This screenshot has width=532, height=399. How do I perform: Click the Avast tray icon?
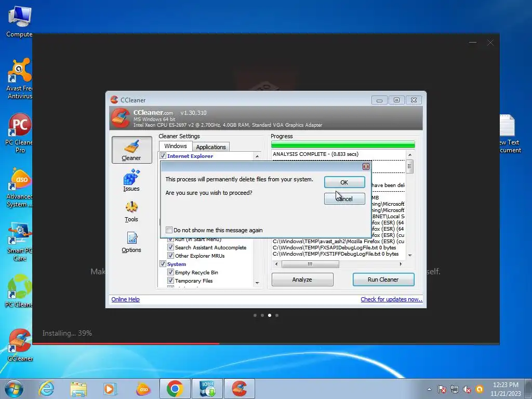[480, 389]
